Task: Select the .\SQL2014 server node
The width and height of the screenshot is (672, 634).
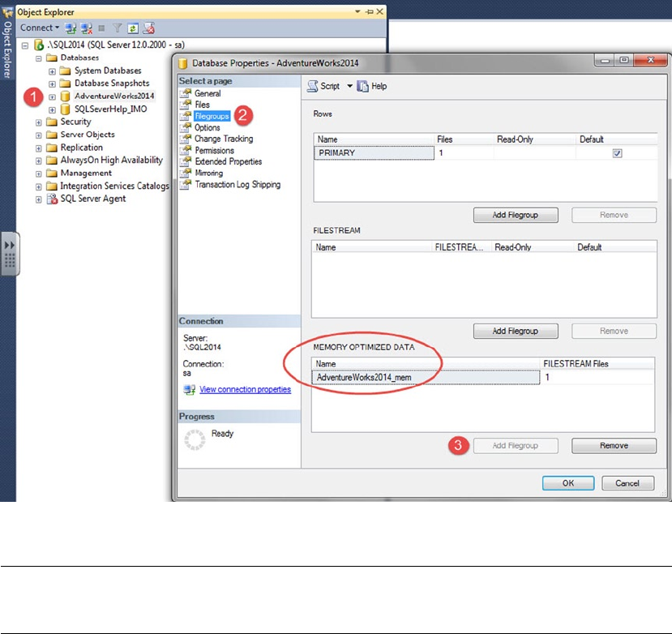Action: pyautogui.click(x=116, y=45)
